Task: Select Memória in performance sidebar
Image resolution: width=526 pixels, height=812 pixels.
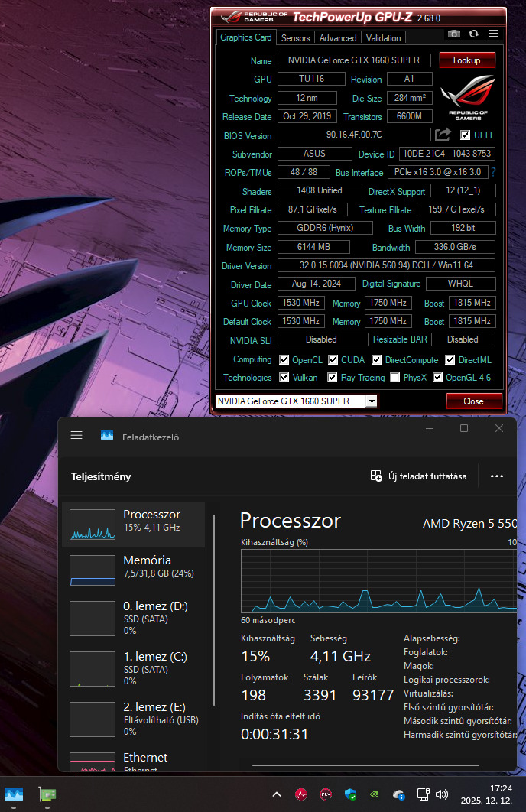Action: pos(134,570)
